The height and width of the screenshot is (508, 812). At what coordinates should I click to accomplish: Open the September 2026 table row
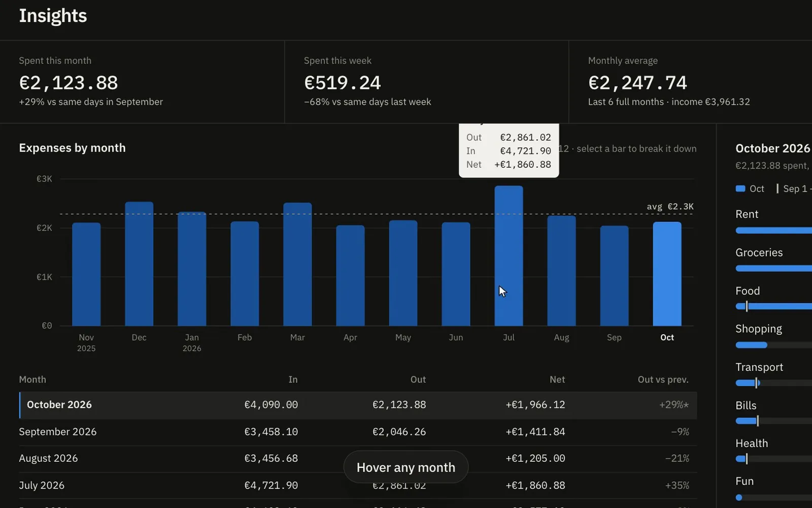358,432
